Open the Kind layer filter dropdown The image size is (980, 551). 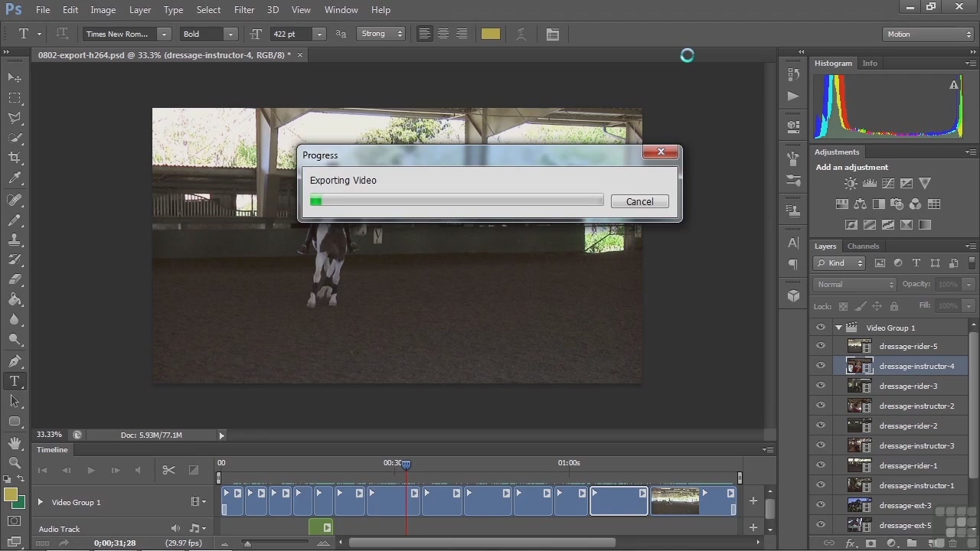pos(839,262)
